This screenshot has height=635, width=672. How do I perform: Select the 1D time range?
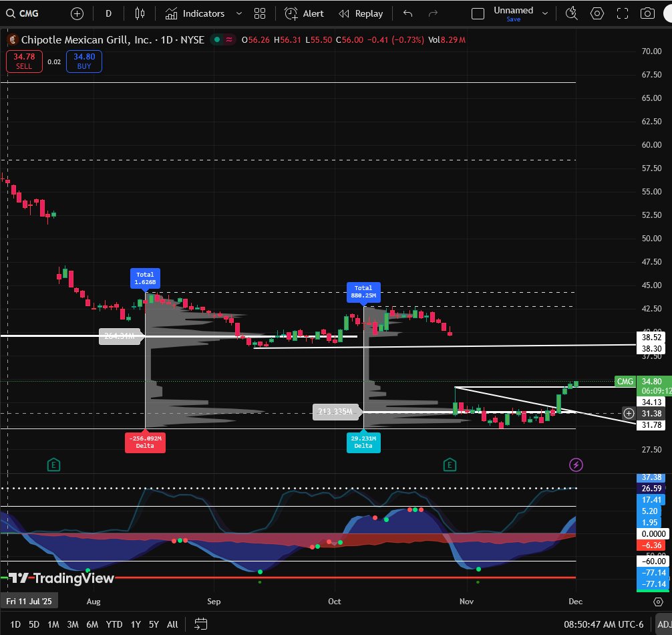[15, 624]
